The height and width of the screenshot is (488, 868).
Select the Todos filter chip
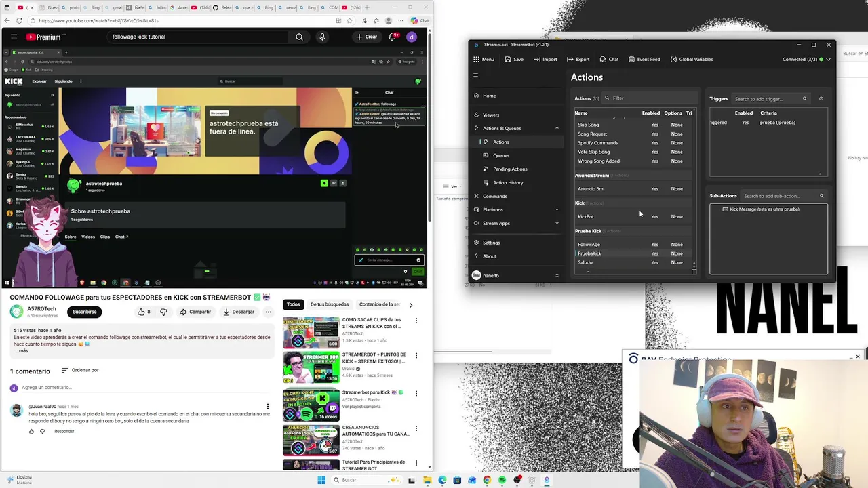coord(293,304)
